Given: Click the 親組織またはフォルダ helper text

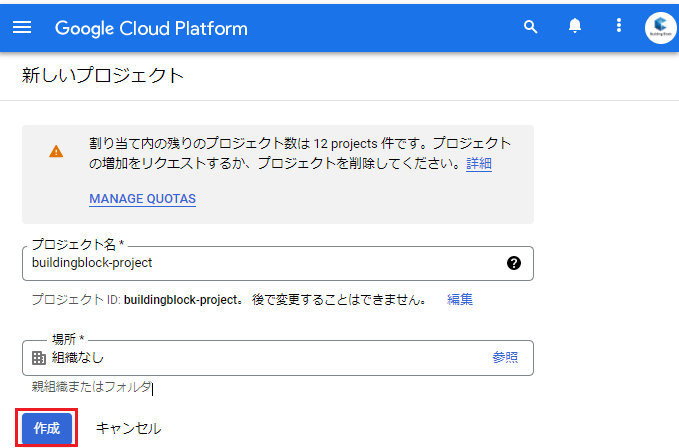Looking at the screenshot, I should coord(91,387).
